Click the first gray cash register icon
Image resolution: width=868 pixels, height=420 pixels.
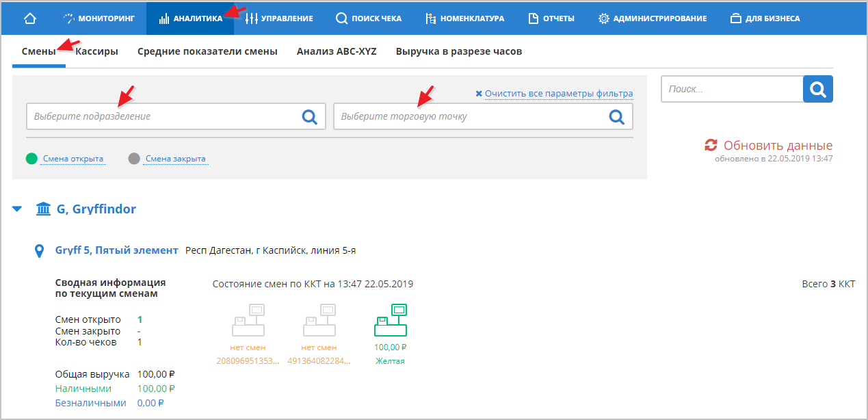[248, 321]
